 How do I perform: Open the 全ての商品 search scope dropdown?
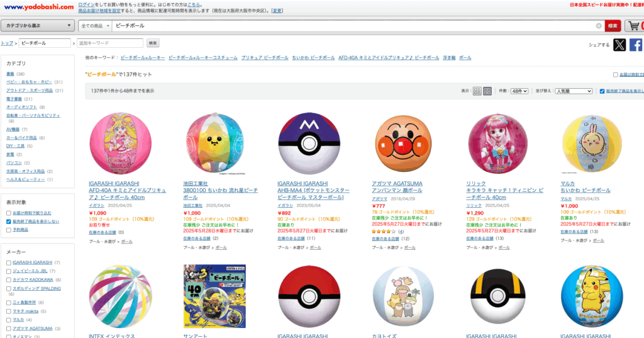(96, 26)
